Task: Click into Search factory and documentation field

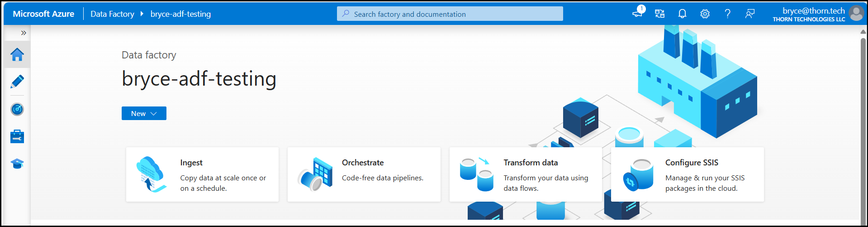Action: click(450, 14)
